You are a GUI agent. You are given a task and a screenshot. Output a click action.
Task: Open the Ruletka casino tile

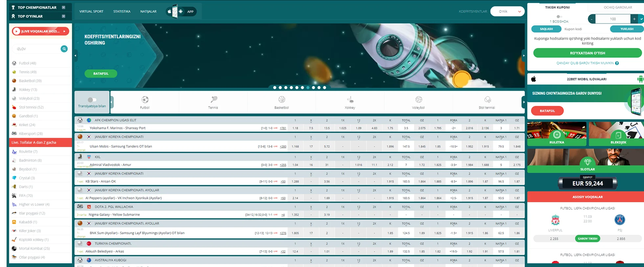pos(557,134)
